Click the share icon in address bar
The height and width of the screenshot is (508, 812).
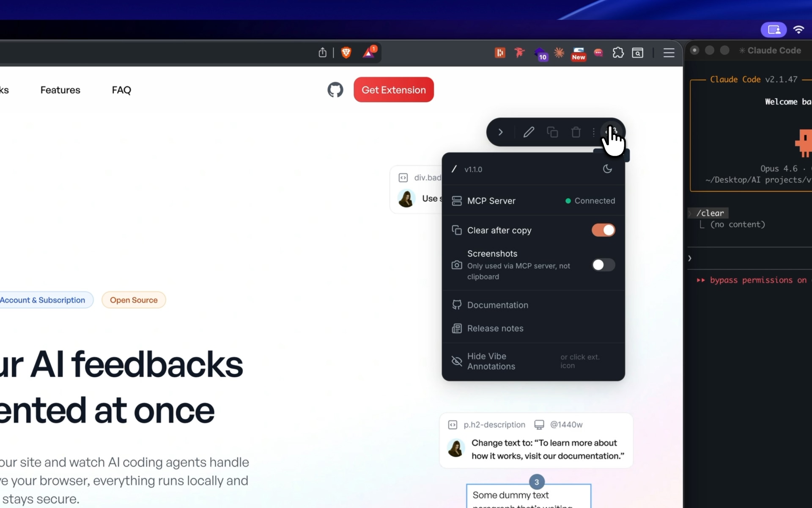point(323,52)
